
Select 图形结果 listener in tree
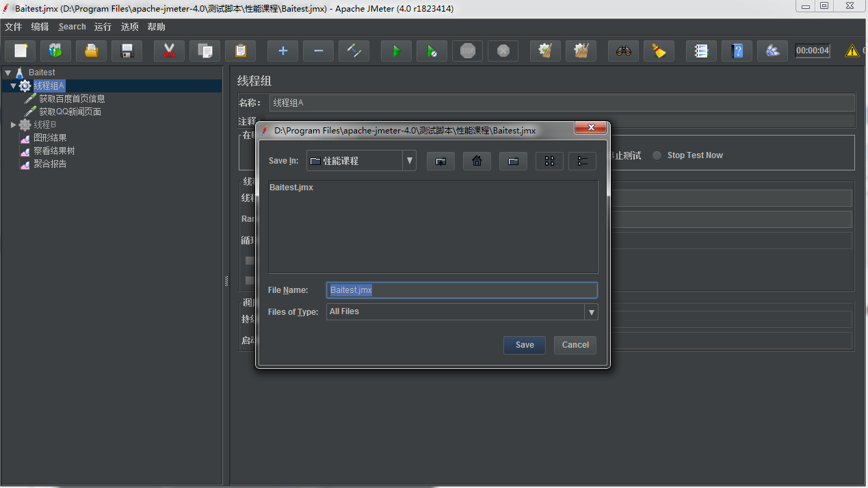click(x=50, y=138)
